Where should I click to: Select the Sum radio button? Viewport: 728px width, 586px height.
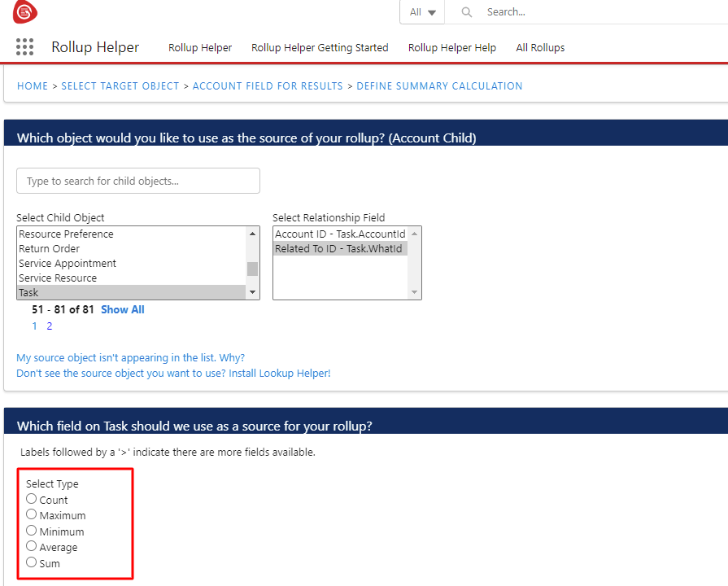[x=31, y=562]
